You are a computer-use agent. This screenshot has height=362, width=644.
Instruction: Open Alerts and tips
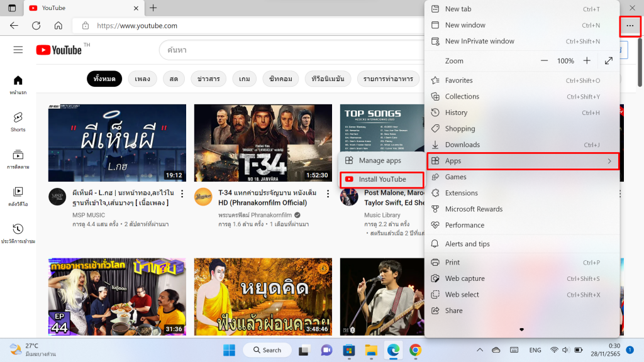click(x=521, y=244)
